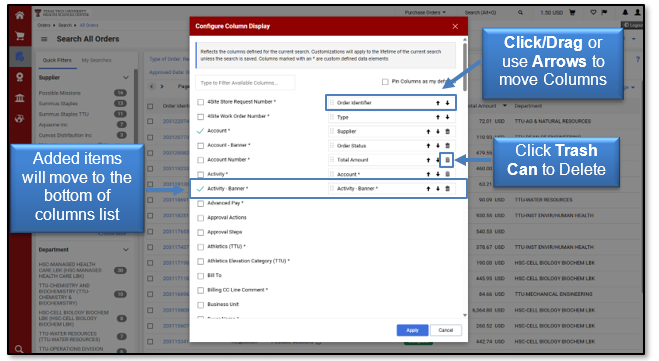The height and width of the screenshot is (361, 659).
Task: Go to previous results page arrow
Action: tap(152, 87)
